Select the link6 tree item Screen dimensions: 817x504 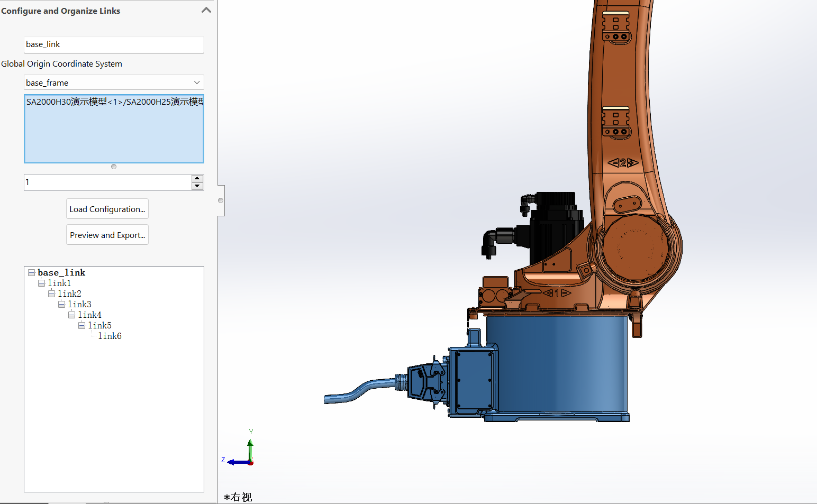tap(110, 336)
